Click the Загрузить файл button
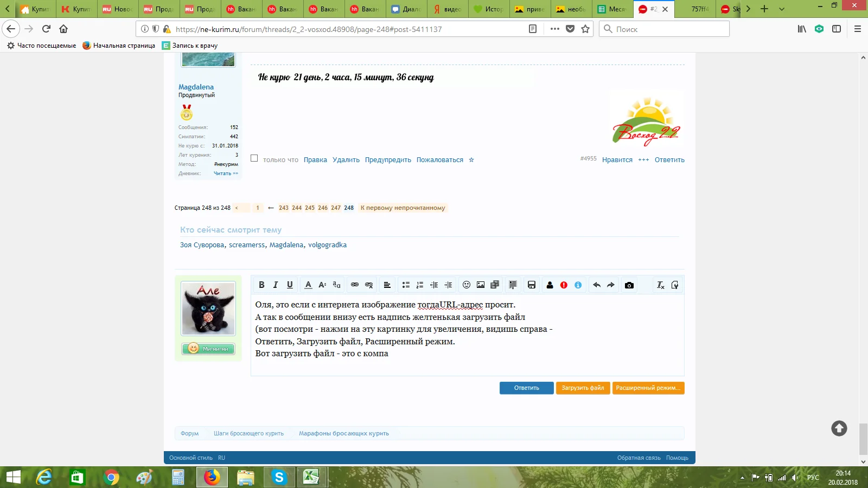868x488 pixels. [583, 388]
